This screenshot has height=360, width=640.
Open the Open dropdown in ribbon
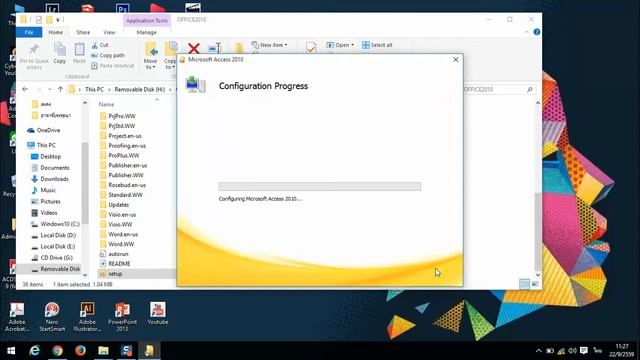click(340, 45)
